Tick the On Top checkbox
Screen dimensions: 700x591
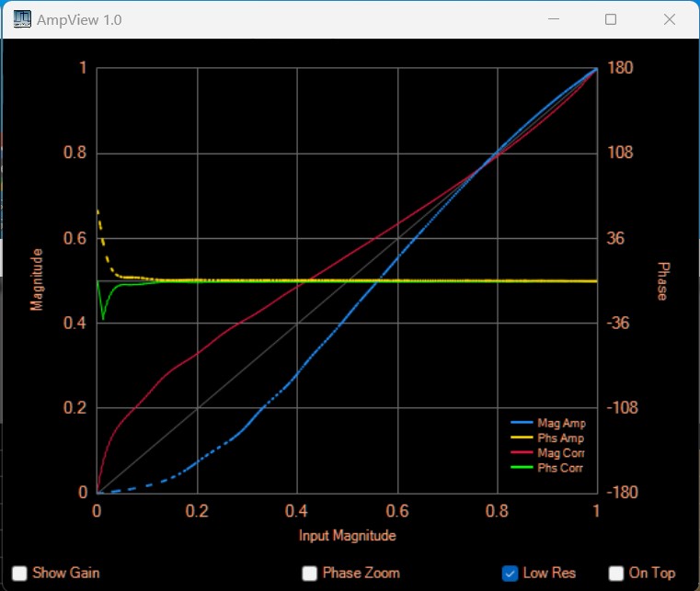pyautogui.click(x=616, y=573)
